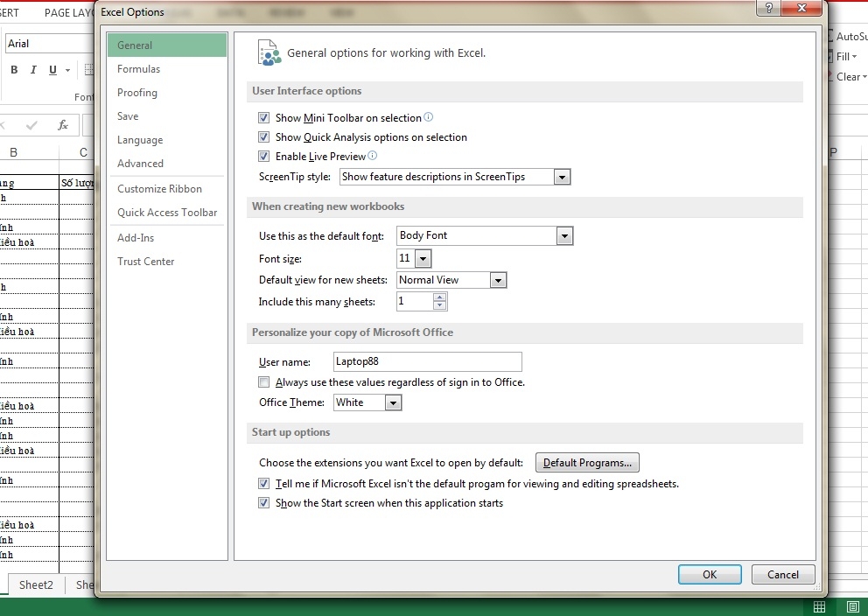868x616 pixels.
Task: Open the Advanced options category
Action: 167,164
